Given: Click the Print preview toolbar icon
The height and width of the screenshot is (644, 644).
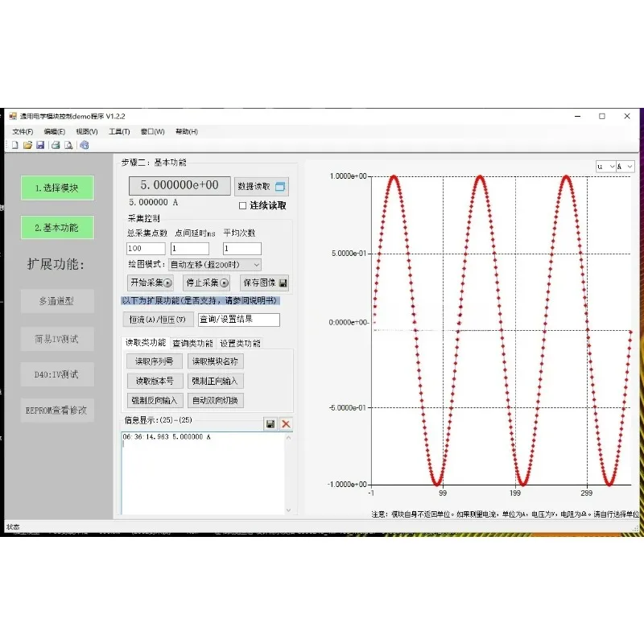Looking at the screenshot, I should (68, 145).
